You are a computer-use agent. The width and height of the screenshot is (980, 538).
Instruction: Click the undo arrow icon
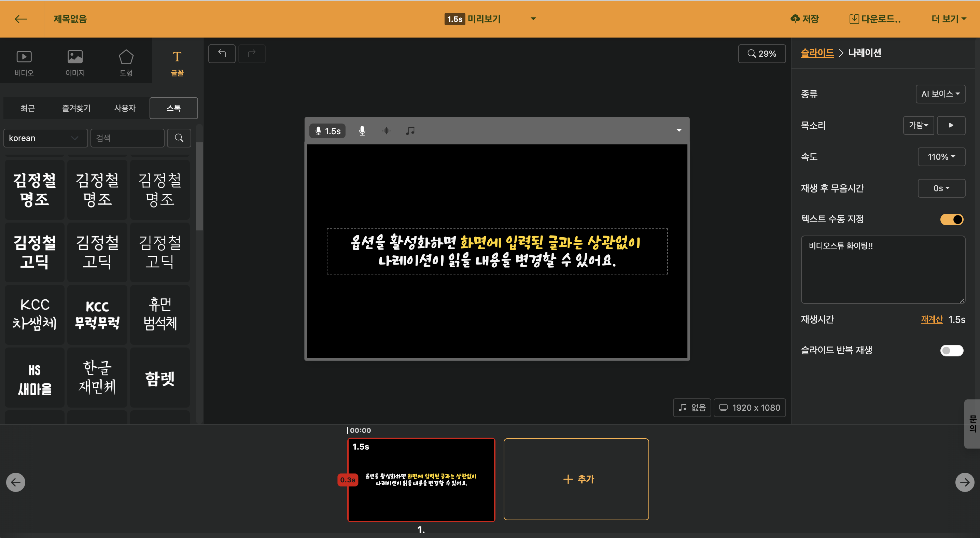(x=222, y=54)
